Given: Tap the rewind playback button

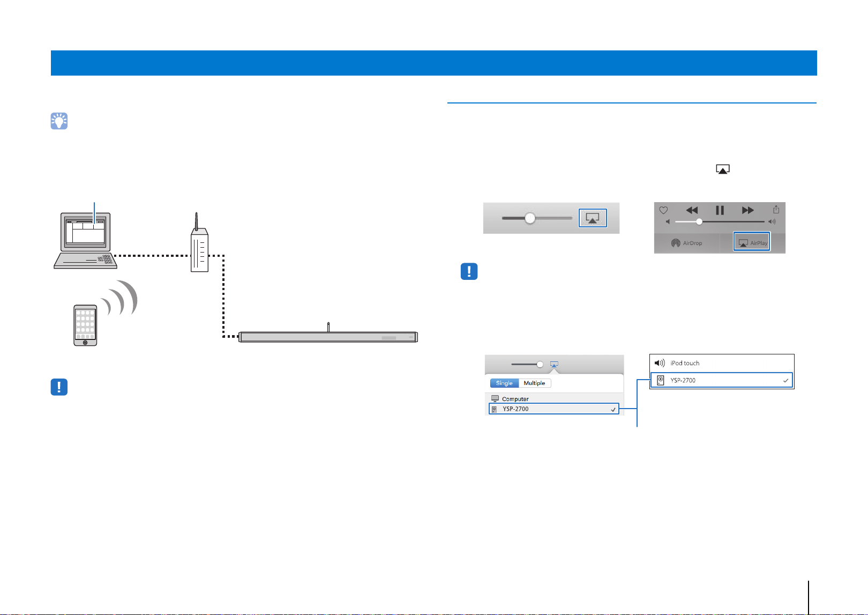Looking at the screenshot, I should point(692,210).
